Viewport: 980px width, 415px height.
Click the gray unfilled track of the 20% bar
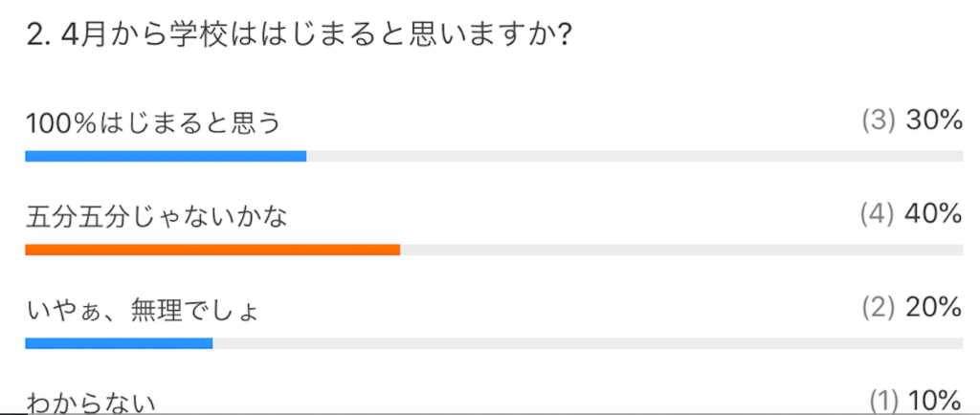[587, 343]
